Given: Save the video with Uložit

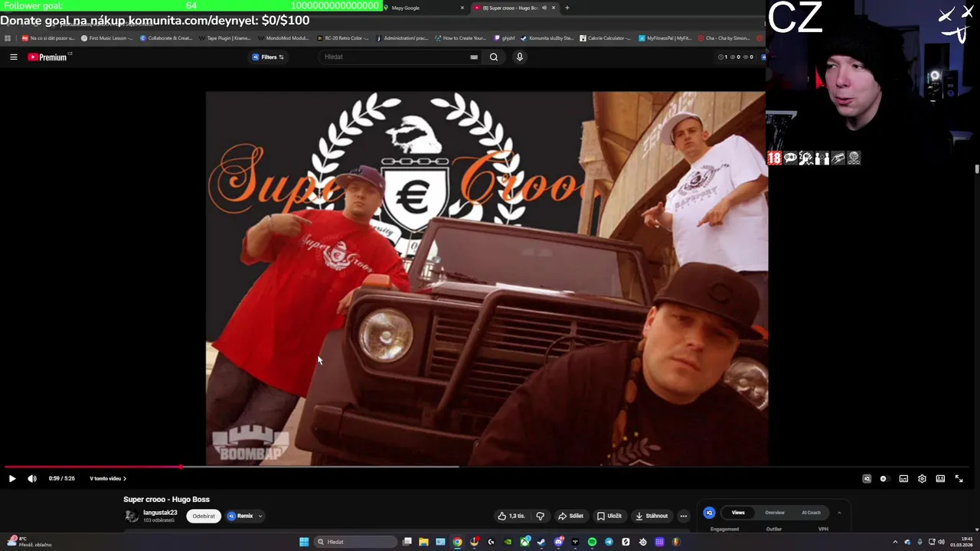Looking at the screenshot, I should click(x=609, y=516).
